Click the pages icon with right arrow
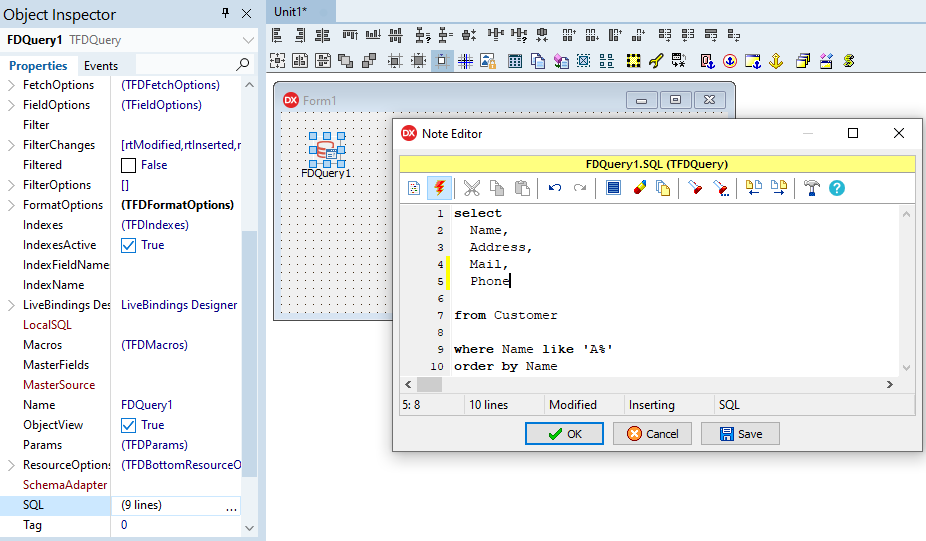 pyautogui.click(x=779, y=188)
